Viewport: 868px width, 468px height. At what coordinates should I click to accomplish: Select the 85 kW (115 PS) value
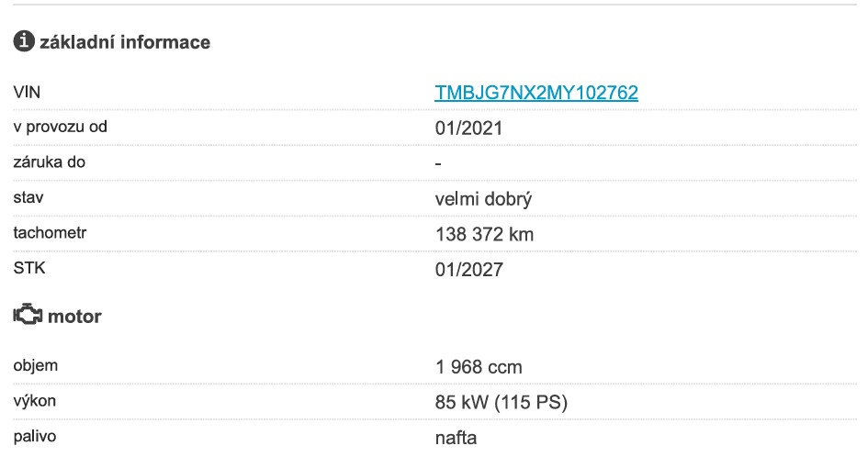tap(502, 403)
